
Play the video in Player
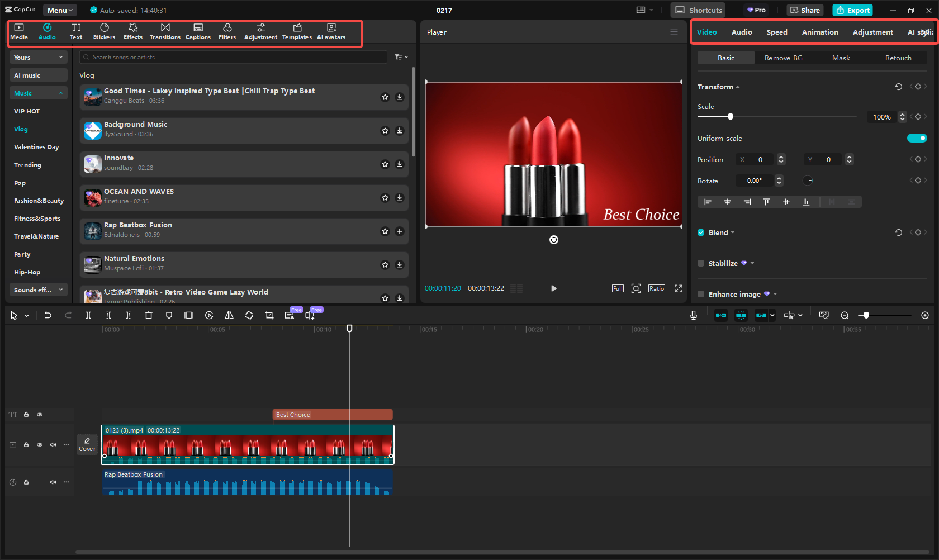(553, 288)
